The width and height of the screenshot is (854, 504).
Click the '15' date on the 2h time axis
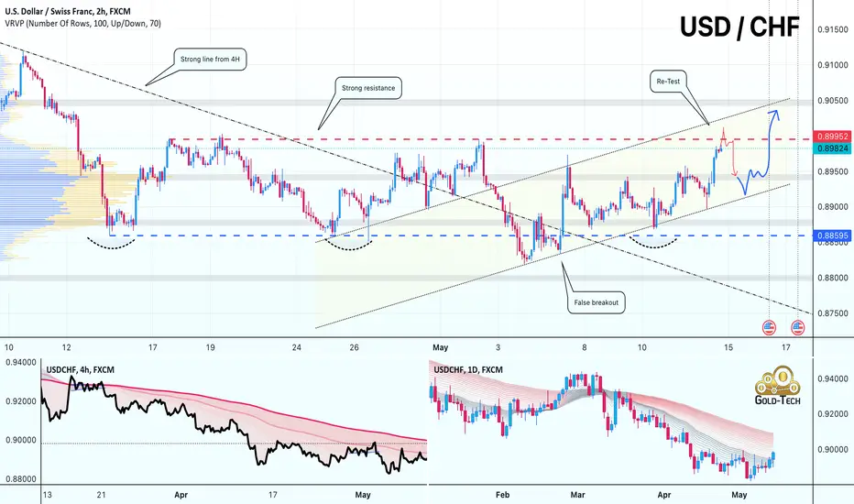pyautogui.click(x=728, y=347)
